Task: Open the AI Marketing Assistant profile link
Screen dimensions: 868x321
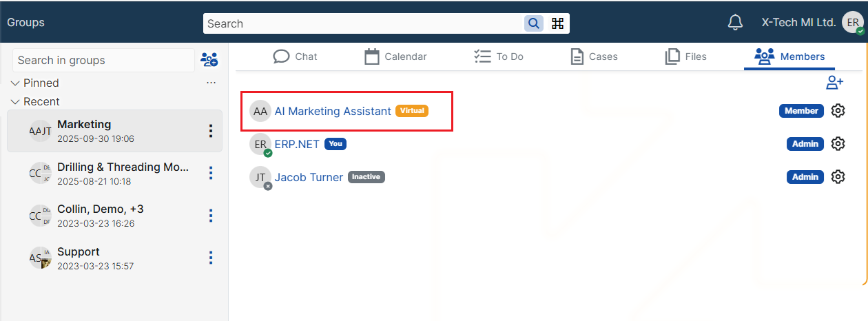Action: 333,111
